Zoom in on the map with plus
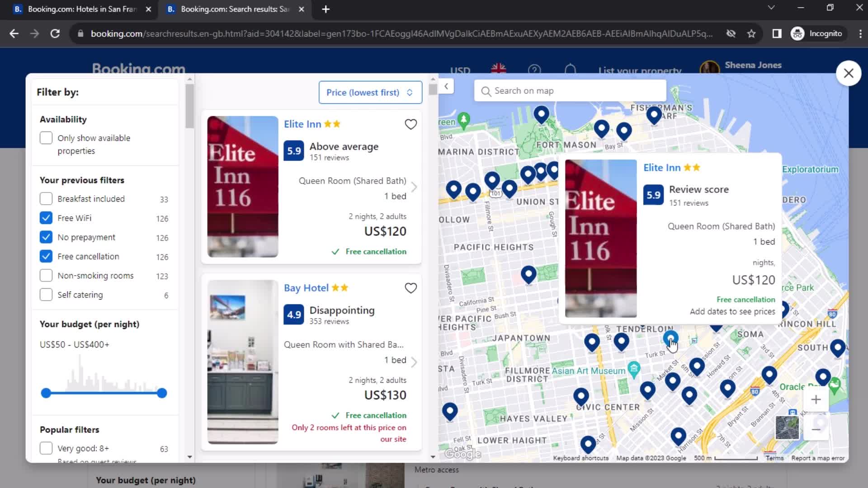 [x=816, y=400]
